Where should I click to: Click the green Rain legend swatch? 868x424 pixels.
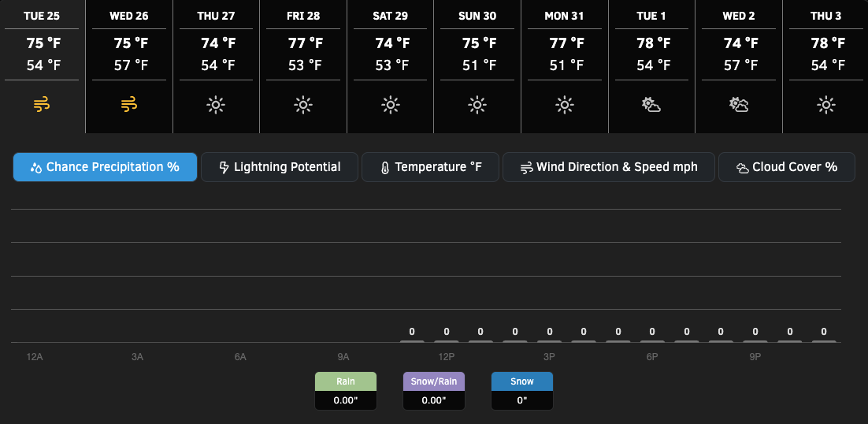[x=346, y=381]
